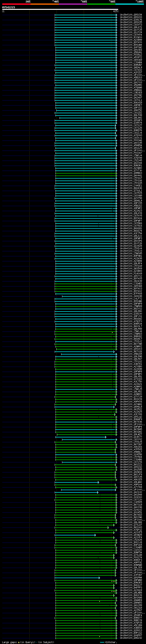This screenshot has height=644, width=146.
Task: Select the UniRef100_B6TS19 label
Action: pos(131,504)
